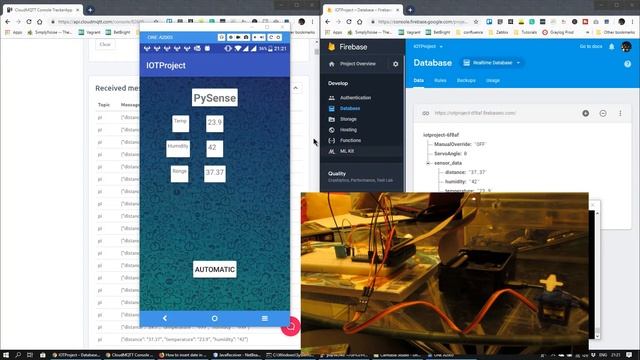Click the pink chat bubble in the CloudMQTT window

pos(291,326)
